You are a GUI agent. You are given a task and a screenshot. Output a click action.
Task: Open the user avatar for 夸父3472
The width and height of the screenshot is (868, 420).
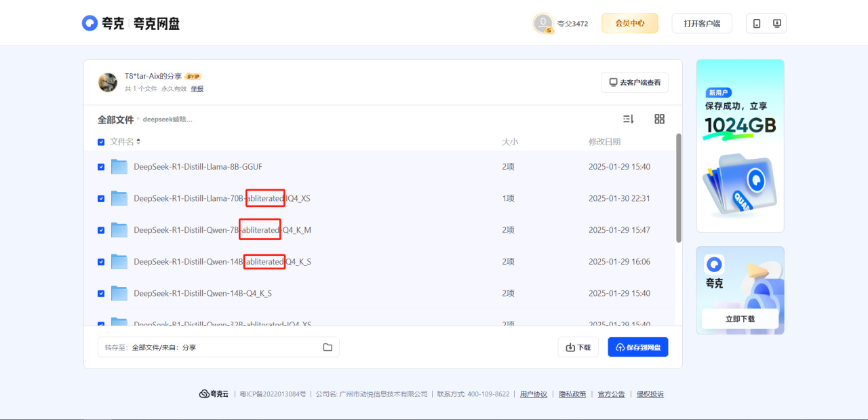[543, 23]
